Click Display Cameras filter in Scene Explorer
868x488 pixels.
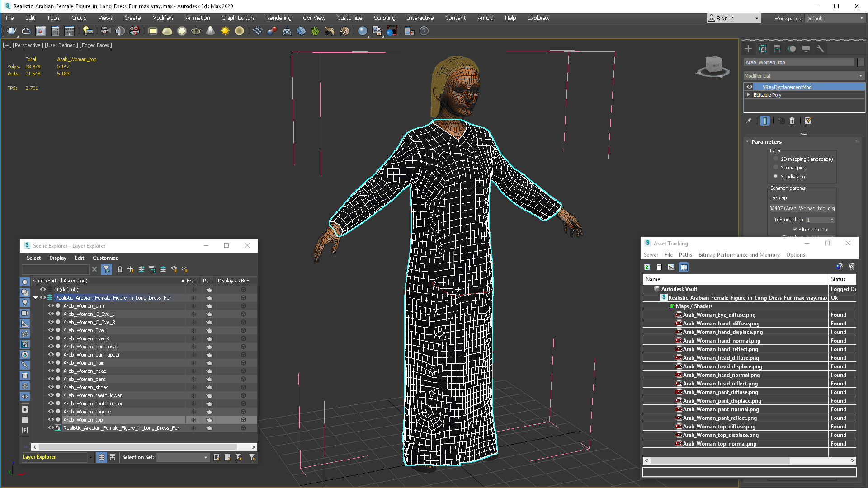25,313
